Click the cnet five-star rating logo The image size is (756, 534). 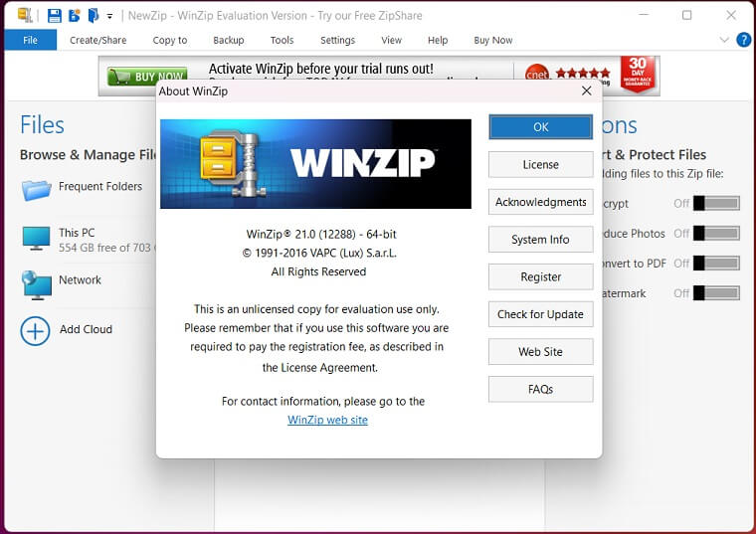568,74
